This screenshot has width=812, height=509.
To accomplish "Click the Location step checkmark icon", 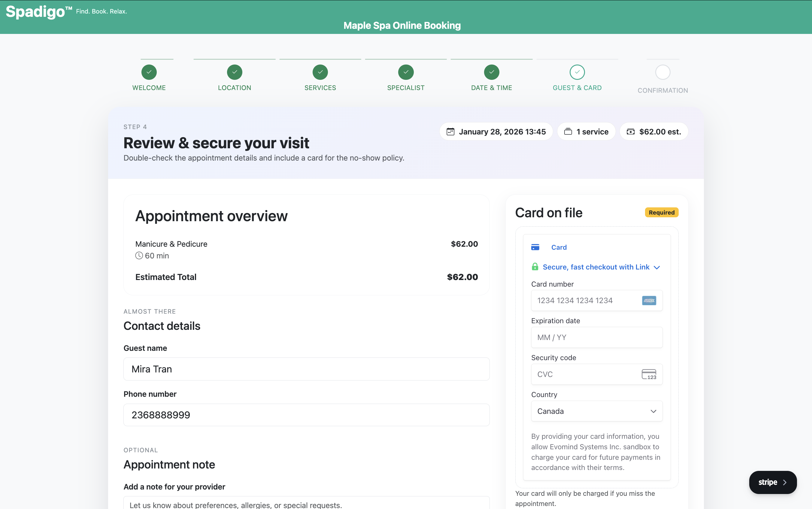I will [x=235, y=72].
